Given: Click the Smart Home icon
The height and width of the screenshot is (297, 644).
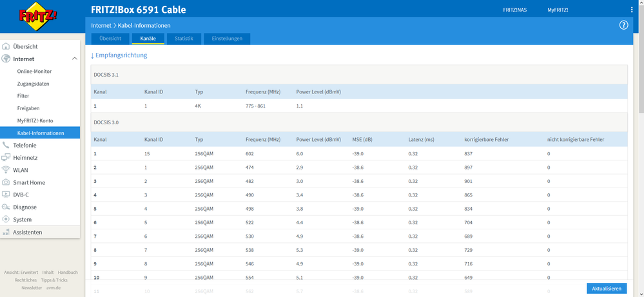Looking at the screenshot, I should [6, 182].
